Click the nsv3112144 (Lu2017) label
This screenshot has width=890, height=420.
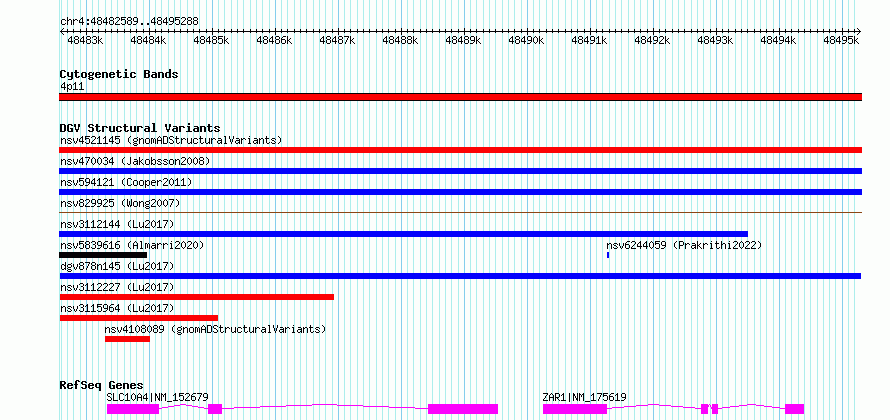tap(117, 224)
